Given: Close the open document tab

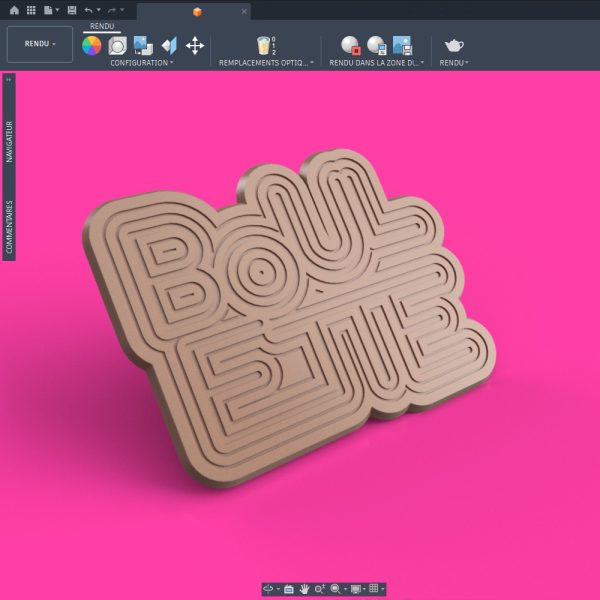Looking at the screenshot, I should coord(244,11).
